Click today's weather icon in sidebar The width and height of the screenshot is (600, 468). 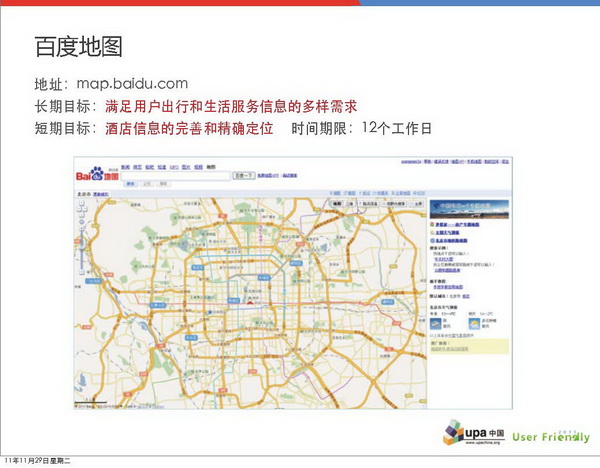click(x=435, y=324)
